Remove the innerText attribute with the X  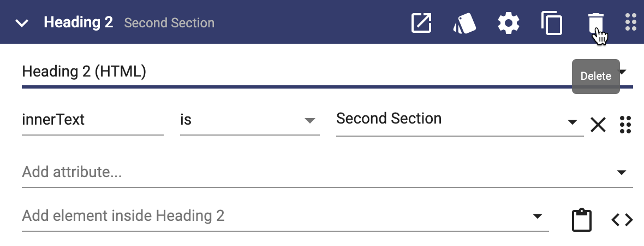tap(598, 124)
